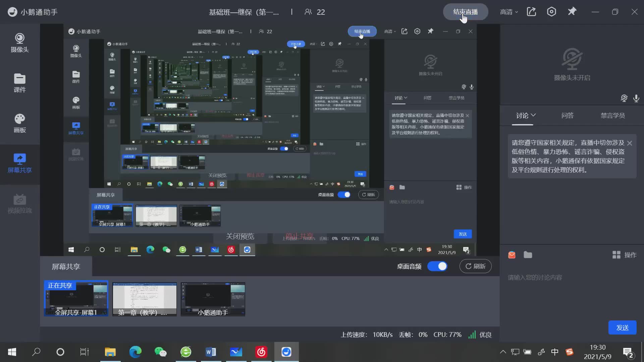
Task: Open 小鹅通助手 taskbar icon
Action: (x=286, y=352)
